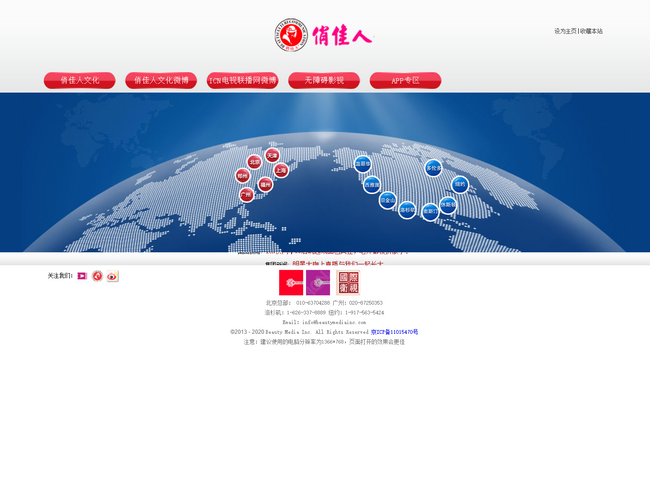Select the 天津 marker on the map
The height and width of the screenshot is (500, 650).
coord(272,156)
